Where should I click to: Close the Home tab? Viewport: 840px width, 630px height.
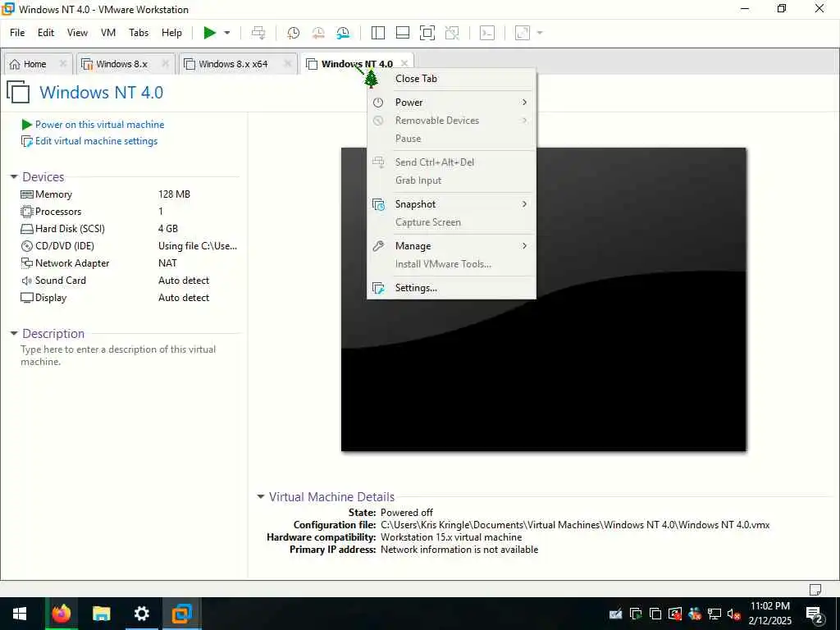point(62,64)
